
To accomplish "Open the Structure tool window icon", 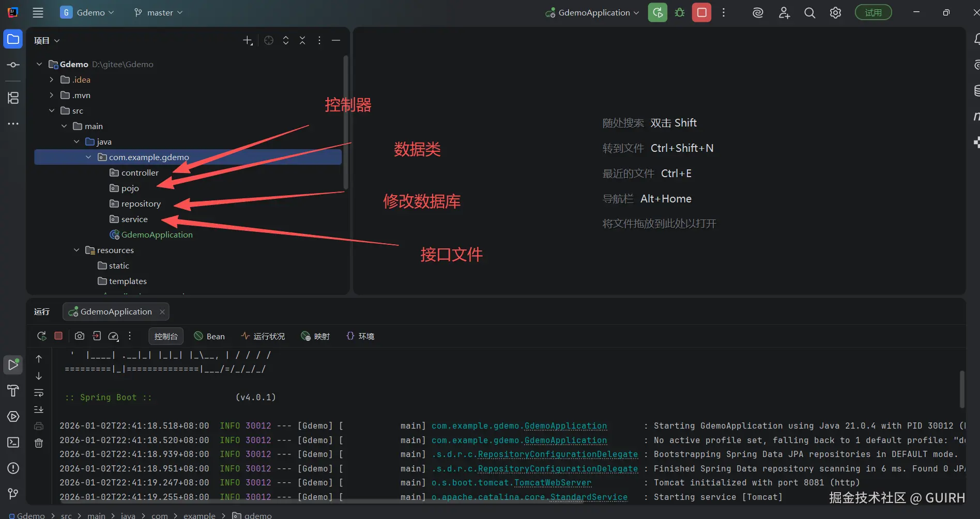I will click(x=13, y=98).
